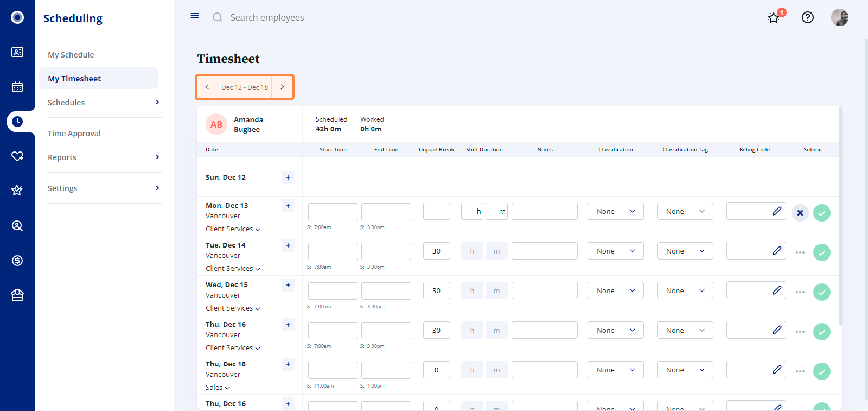
Task: Open the person search sidebar icon
Action: [x=17, y=226]
